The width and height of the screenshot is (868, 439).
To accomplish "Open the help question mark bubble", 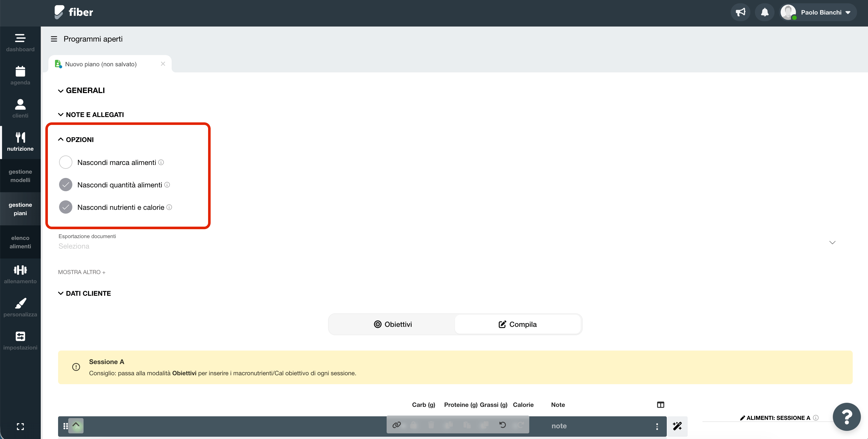I will (846, 417).
